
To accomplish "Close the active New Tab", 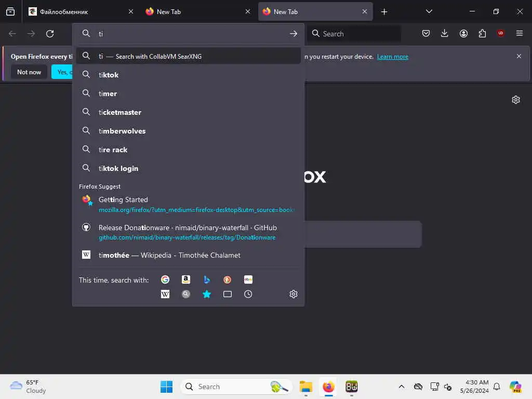I will 365,11.
